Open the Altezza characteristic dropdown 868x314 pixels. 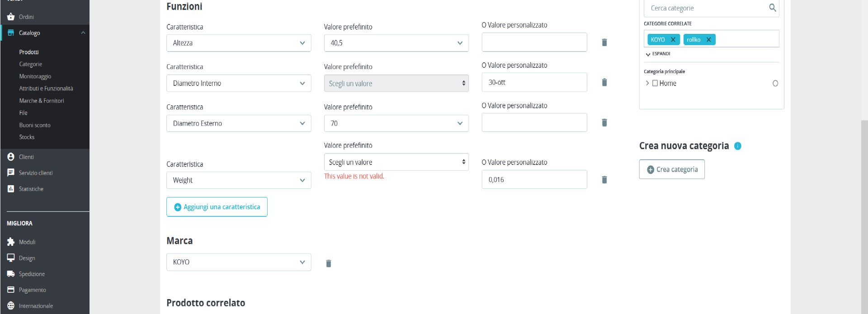239,43
